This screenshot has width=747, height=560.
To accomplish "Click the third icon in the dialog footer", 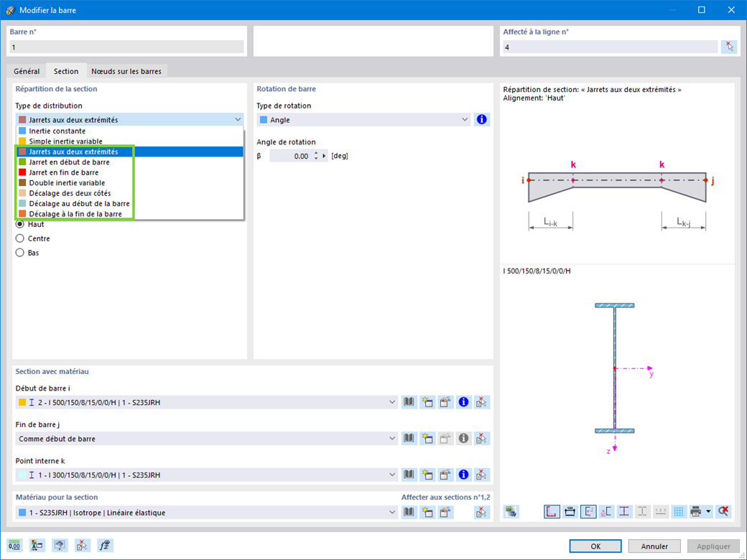I will click(x=60, y=546).
